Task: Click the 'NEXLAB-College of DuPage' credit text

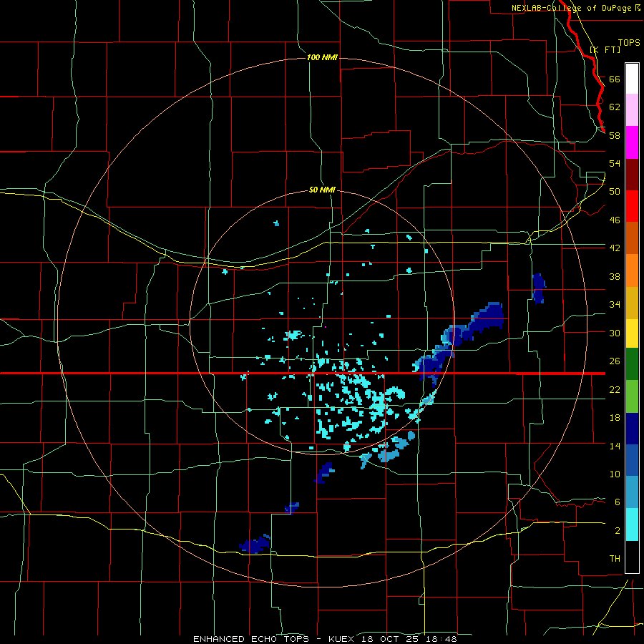Action: tap(571, 8)
